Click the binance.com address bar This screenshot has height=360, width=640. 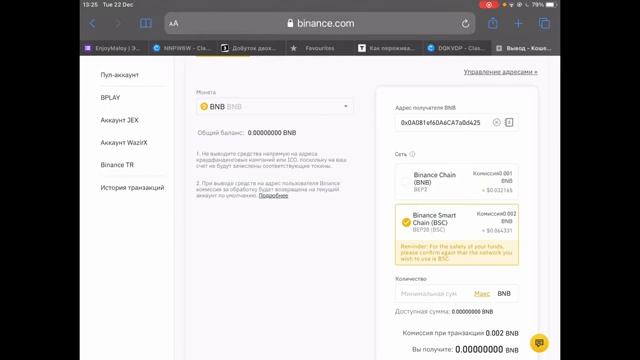pos(320,24)
